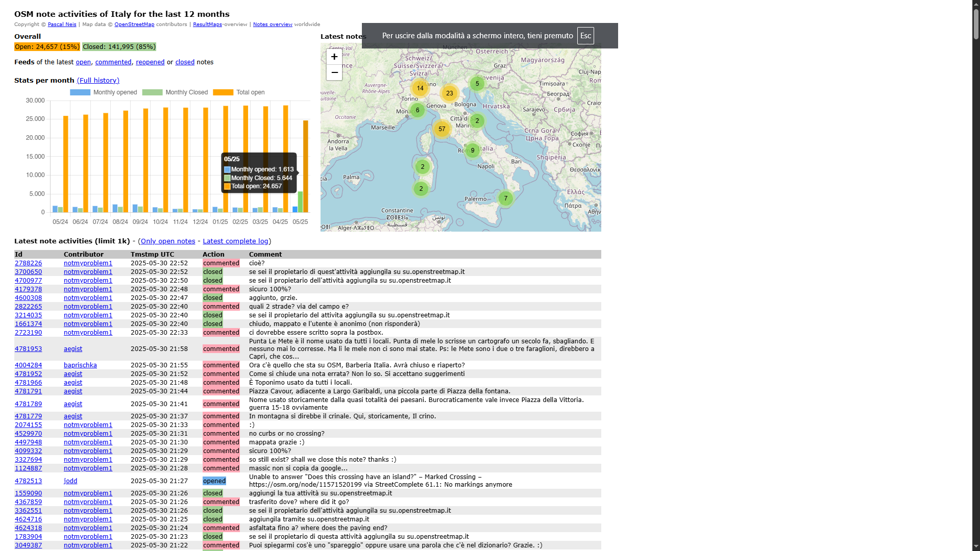Open the feed of closed notes
The width and height of the screenshot is (980, 551).
185,62
